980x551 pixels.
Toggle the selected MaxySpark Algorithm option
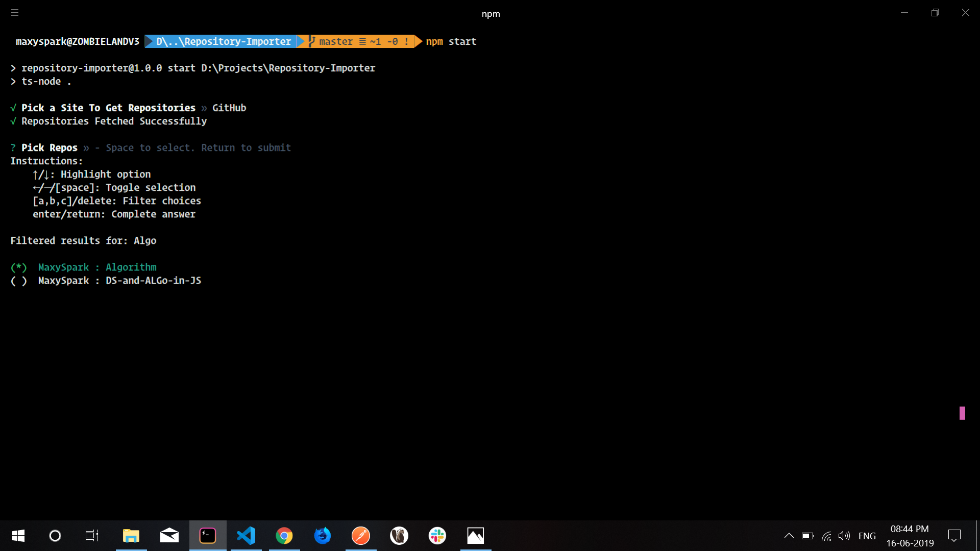(x=19, y=267)
